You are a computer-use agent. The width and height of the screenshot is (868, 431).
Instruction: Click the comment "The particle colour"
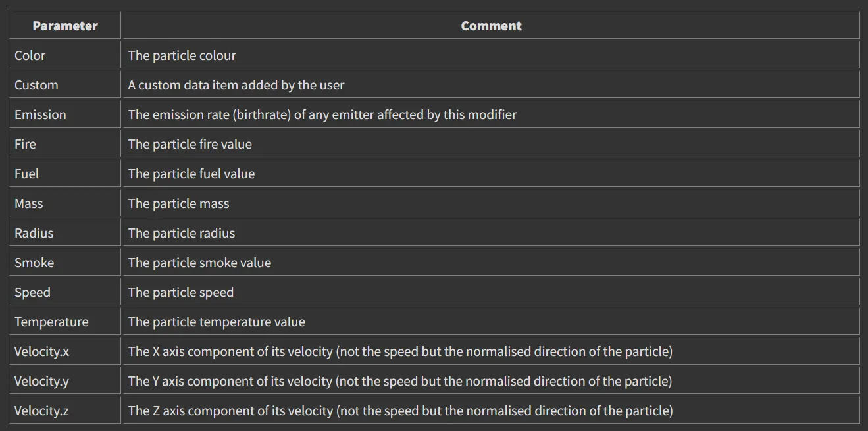182,56
